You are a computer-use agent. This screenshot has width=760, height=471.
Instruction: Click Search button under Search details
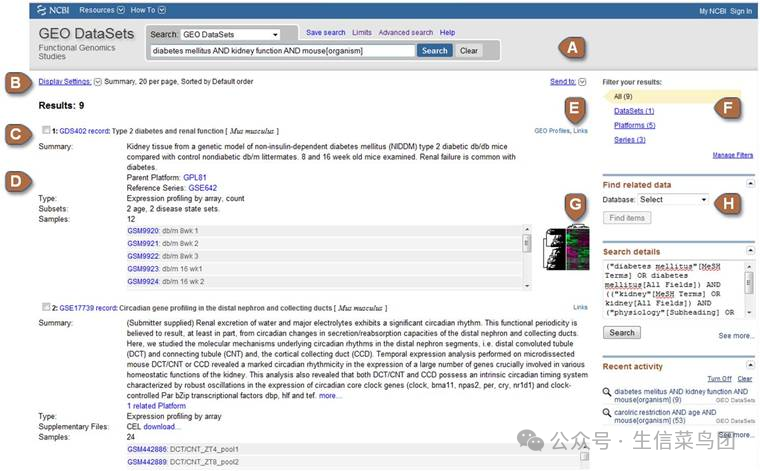[x=622, y=332]
